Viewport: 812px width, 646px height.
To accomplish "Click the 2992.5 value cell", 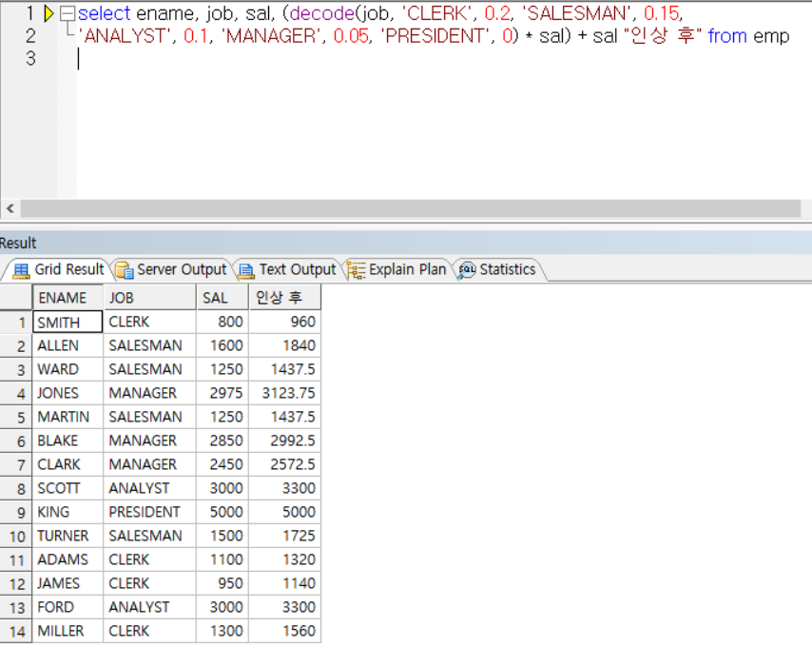I will tap(285, 440).
